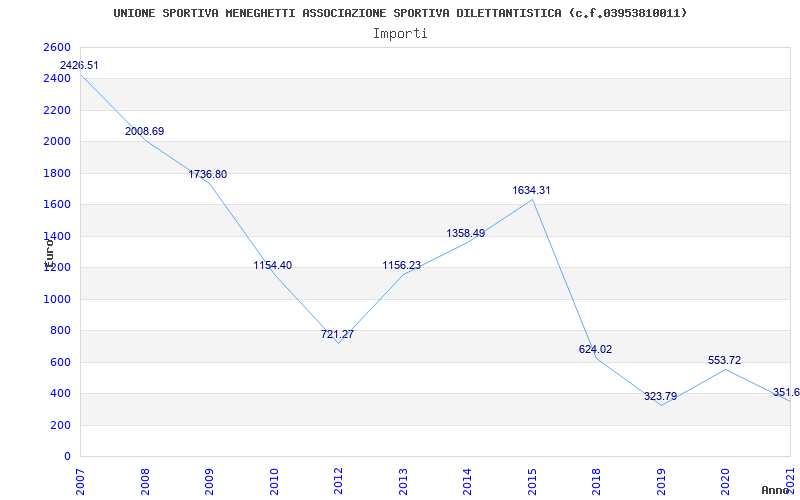The height and width of the screenshot is (500, 800).
Task: Click y-axis value 200
Action: (x=61, y=425)
